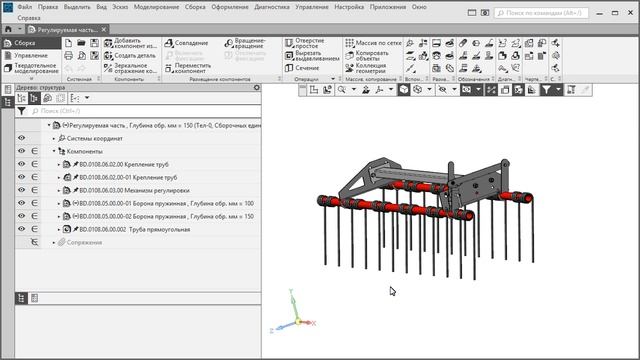The height and width of the screenshot is (360, 640).
Task: Hide Борона пружинная 100 mm component
Action: coord(22,203)
